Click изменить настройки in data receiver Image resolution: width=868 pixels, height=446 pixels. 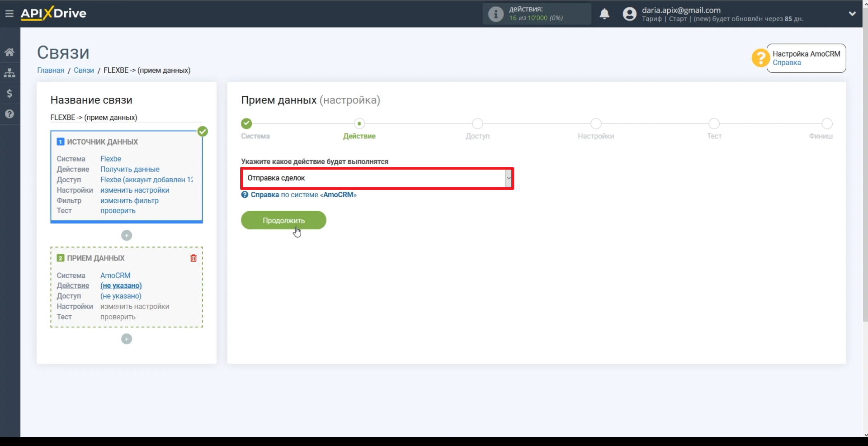135,307
